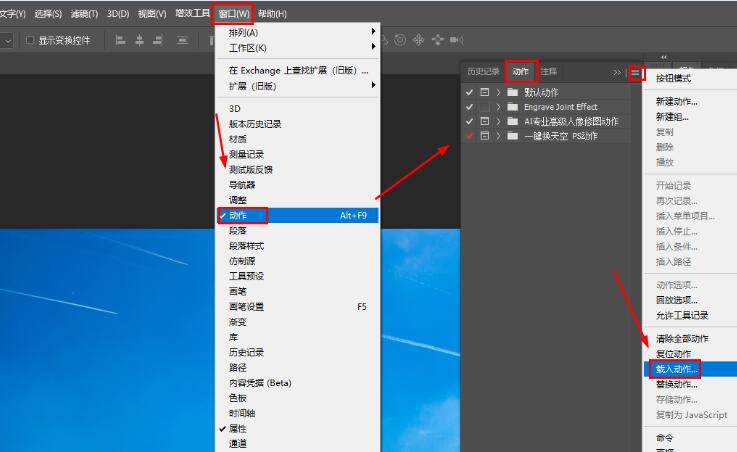Expand the AI专业高级人像修图动作 action set
The image size is (737, 452).
click(x=499, y=121)
